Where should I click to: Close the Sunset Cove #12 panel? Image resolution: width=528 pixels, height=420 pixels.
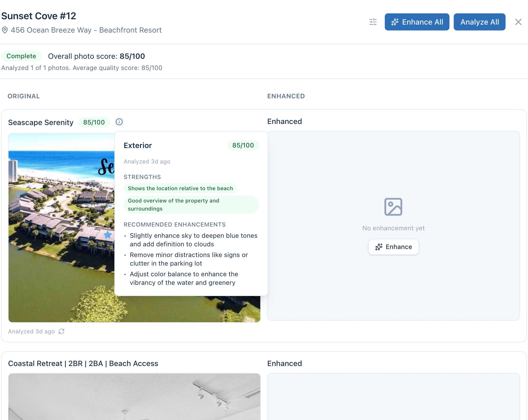pos(518,22)
